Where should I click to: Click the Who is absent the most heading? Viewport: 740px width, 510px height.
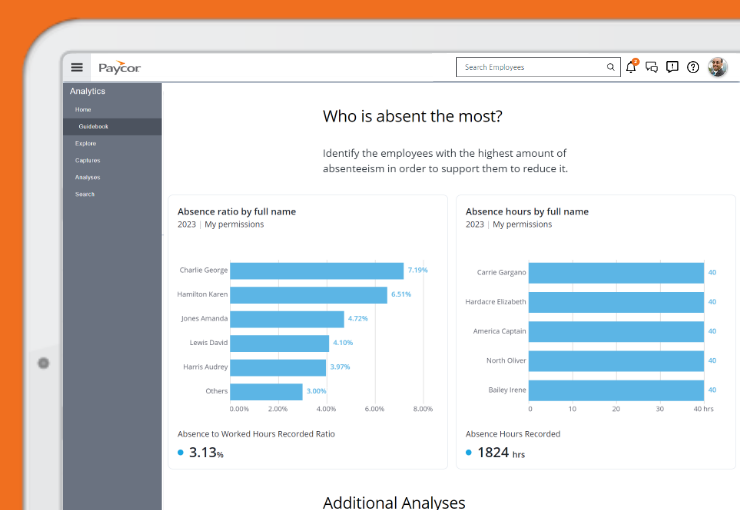412,116
